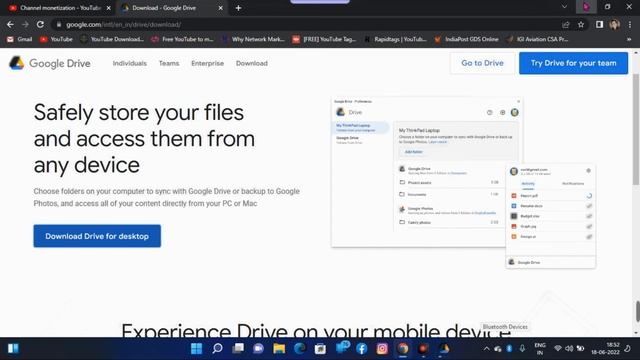This screenshot has width=640, height=360.
Task: Show more bookmarks overflow chevron
Action: (x=629, y=39)
